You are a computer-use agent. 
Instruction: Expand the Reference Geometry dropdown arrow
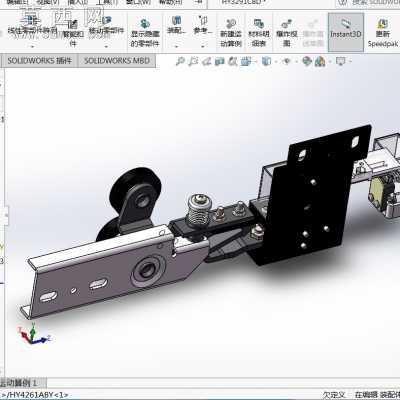(x=203, y=46)
